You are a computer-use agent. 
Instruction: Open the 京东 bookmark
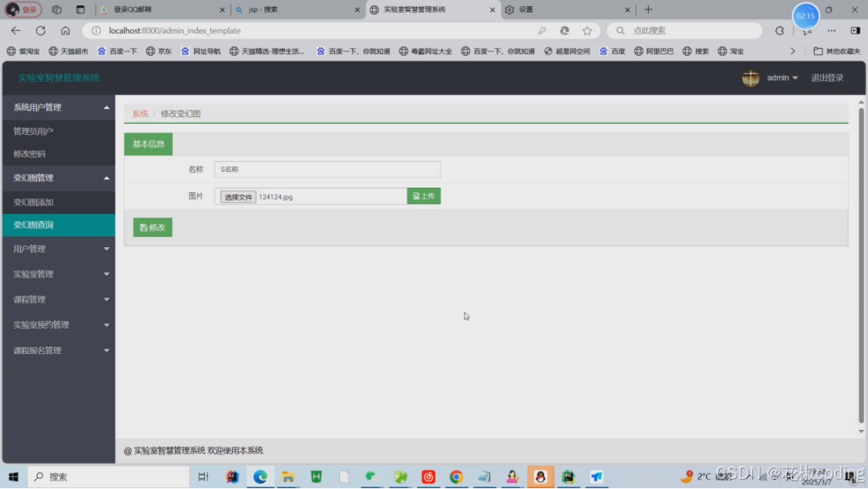(159, 51)
